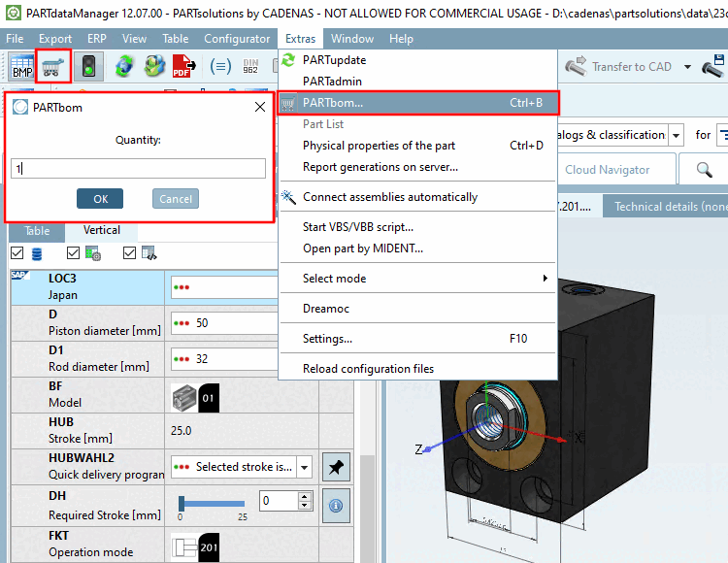This screenshot has height=563, width=728.
Task: Click the filter icon right of the 'for' label
Action: (x=722, y=135)
